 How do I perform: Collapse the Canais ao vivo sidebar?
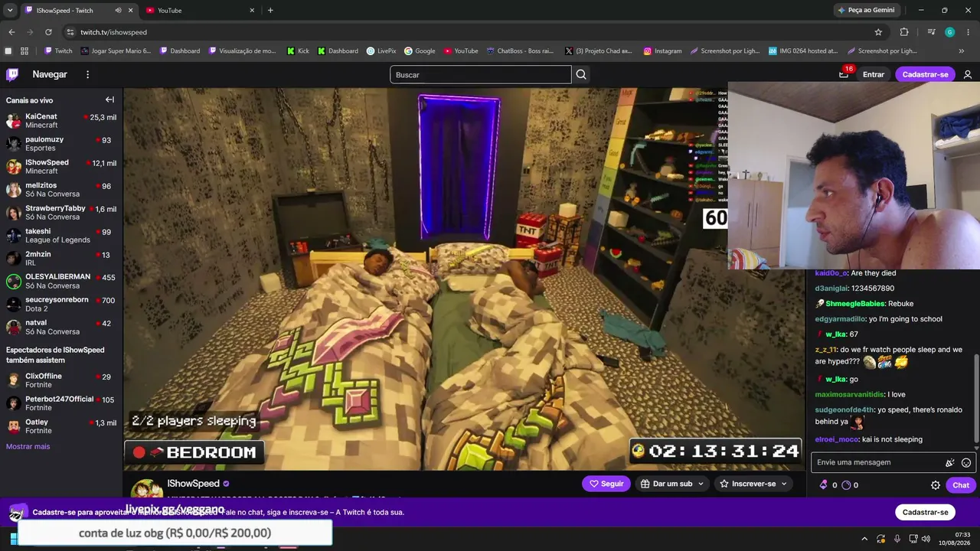tap(109, 99)
